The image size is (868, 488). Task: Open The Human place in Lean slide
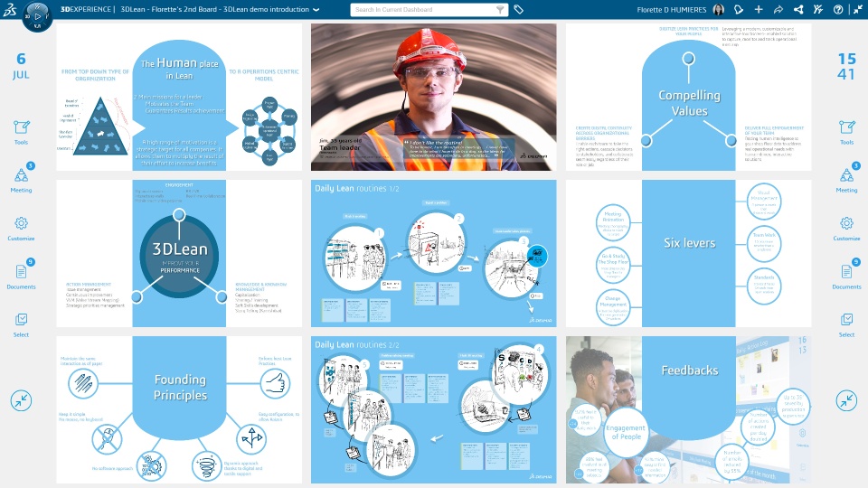[x=179, y=97]
